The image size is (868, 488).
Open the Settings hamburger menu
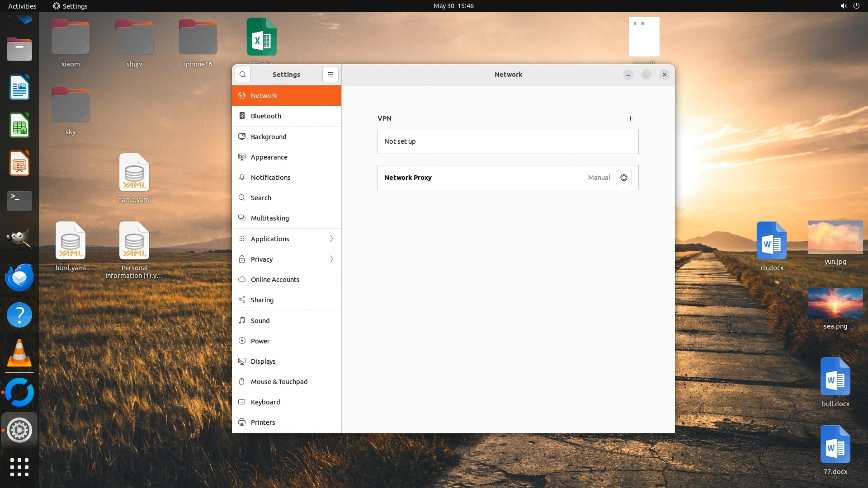pos(330,75)
